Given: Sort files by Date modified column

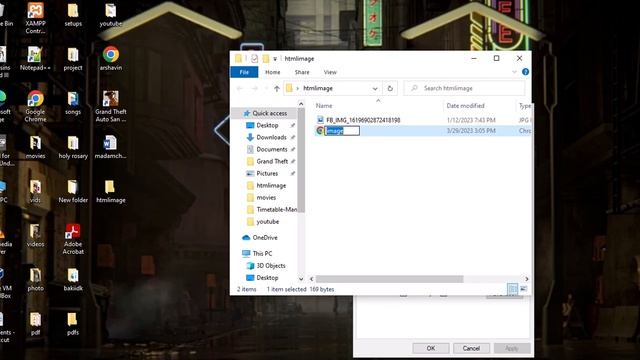Looking at the screenshot, I should point(465,106).
